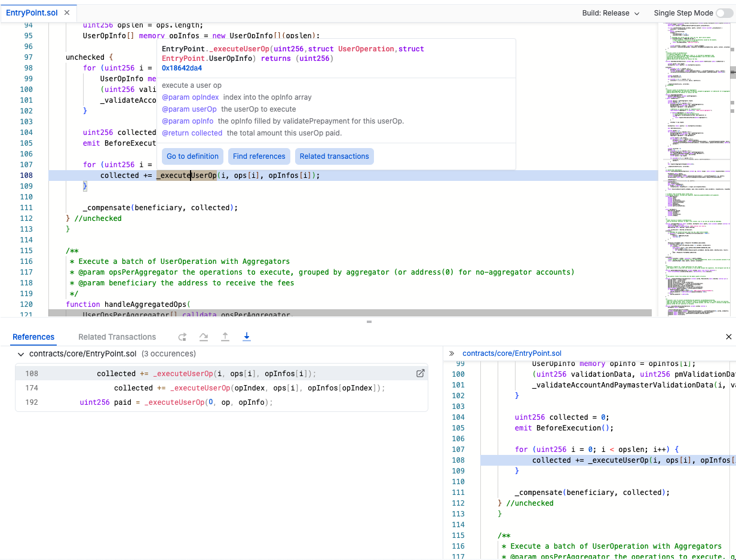Click the restart debug step icon
The height and width of the screenshot is (560, 736).
click(x=182, y=337)
